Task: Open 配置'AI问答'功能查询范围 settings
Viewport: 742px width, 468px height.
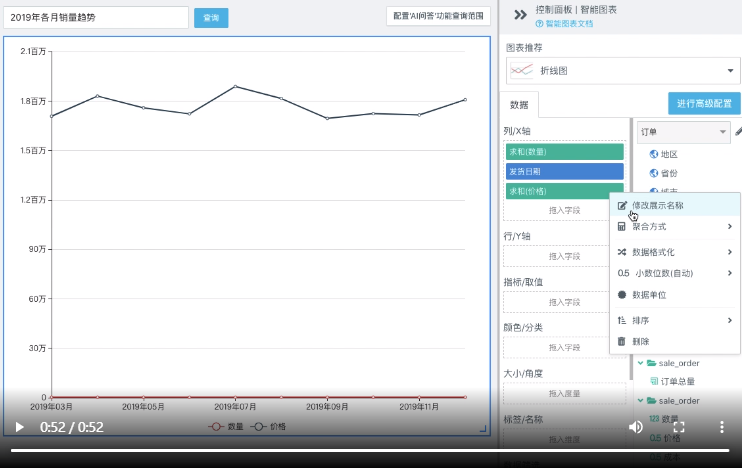Action: (x=438, y=16)
